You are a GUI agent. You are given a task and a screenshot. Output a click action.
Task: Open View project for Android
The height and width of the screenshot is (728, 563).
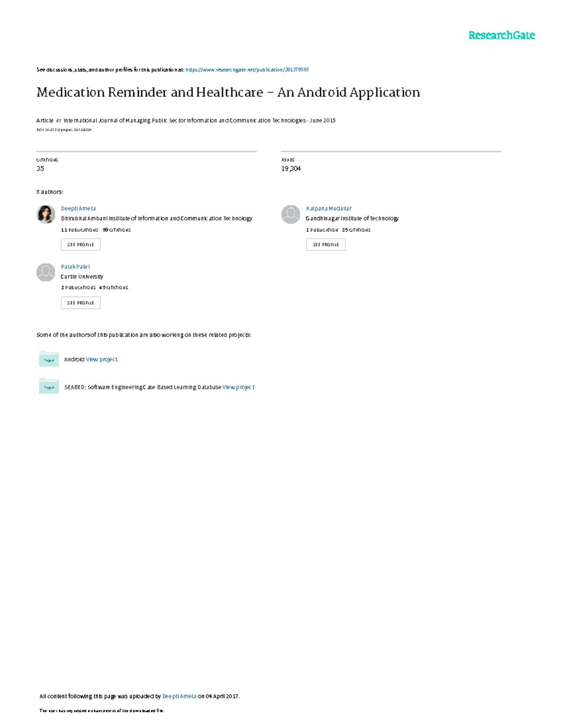(101, 359)
